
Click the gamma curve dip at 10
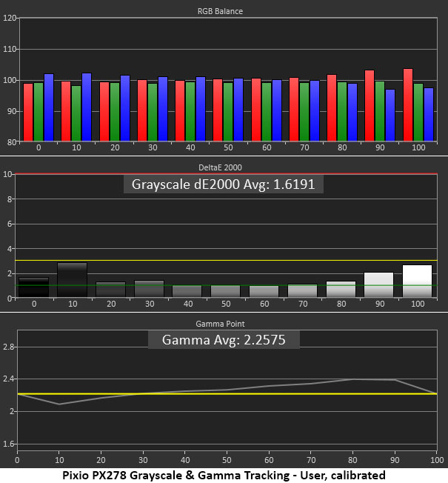click(x=59, y=404)
